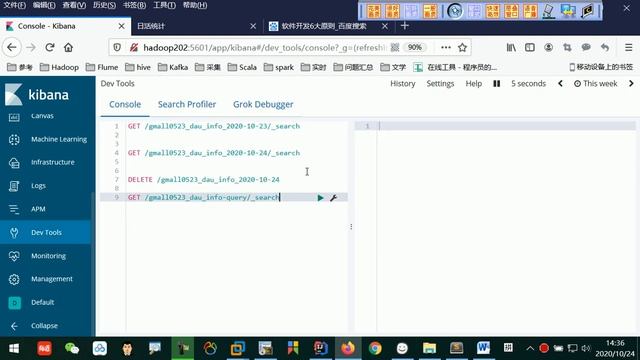Open the console History
640x360 pixels.
coord(402,84)
